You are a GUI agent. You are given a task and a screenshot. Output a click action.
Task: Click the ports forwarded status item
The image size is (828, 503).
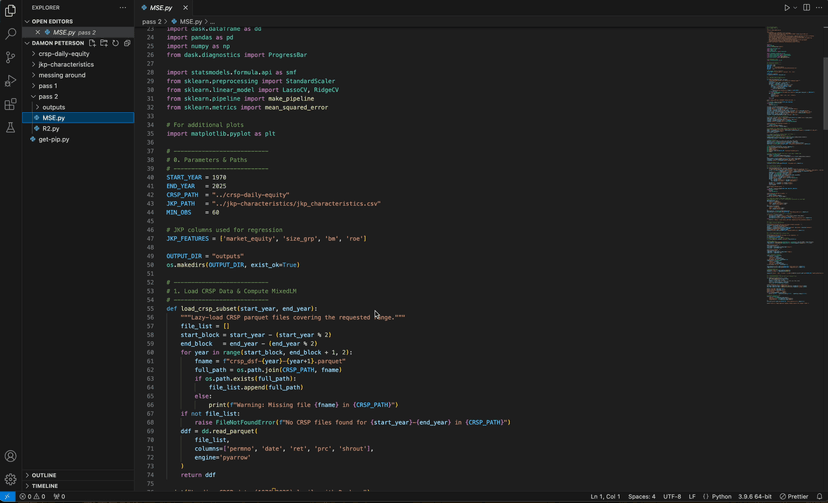coord(59,496)
